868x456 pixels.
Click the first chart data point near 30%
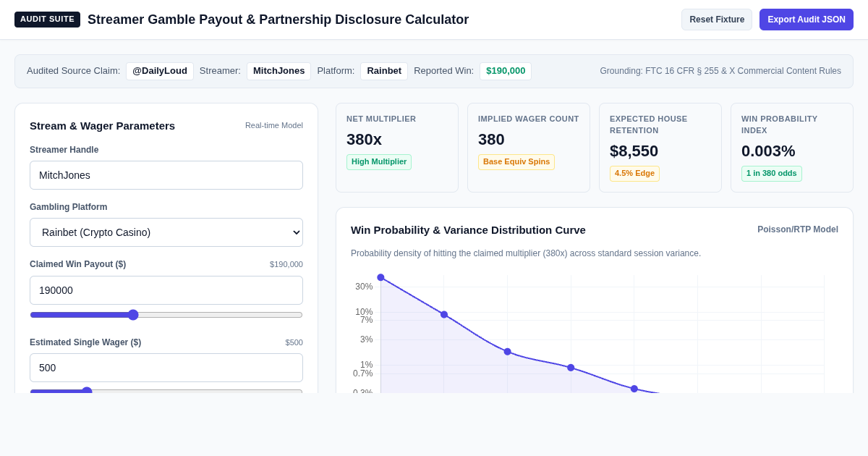pyautogui.click(x=380, y=277)
